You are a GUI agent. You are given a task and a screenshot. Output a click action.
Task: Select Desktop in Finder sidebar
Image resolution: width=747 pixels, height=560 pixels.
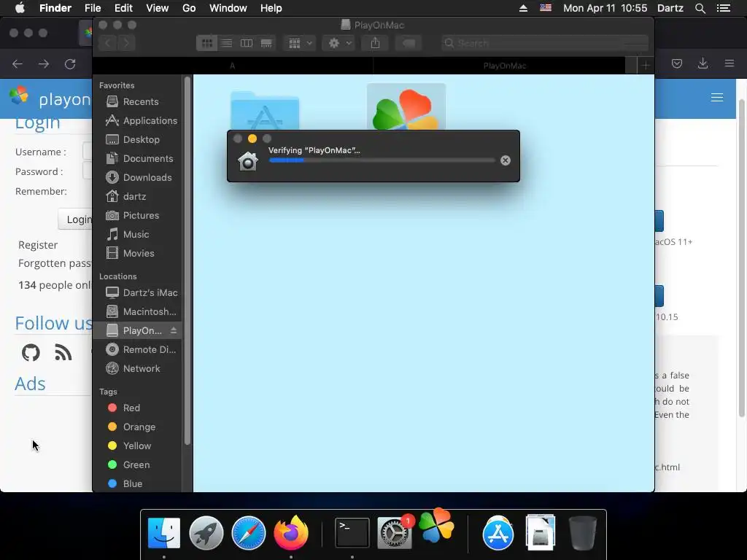(x=137, y=139)
